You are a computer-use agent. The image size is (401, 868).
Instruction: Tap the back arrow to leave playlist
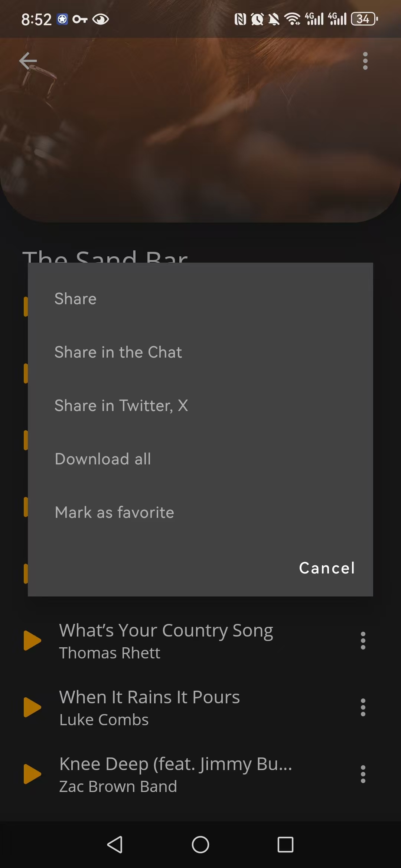coord(27,60)
